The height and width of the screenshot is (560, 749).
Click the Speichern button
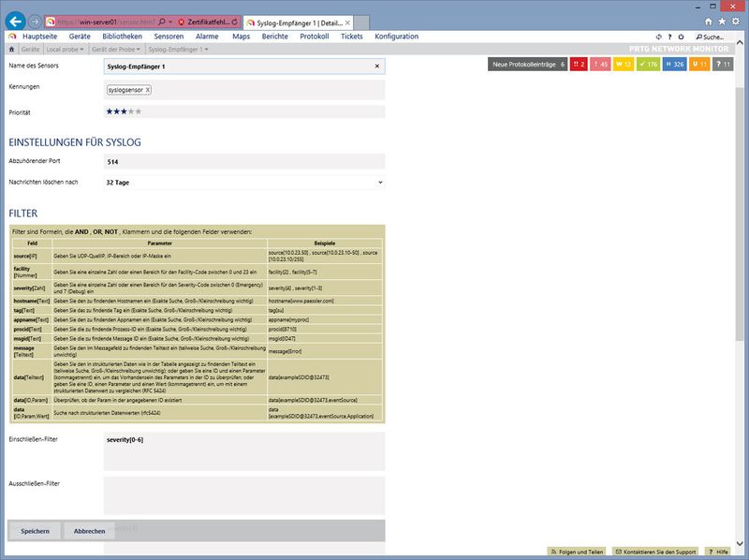pyautogui.click(x=35, y=531)
